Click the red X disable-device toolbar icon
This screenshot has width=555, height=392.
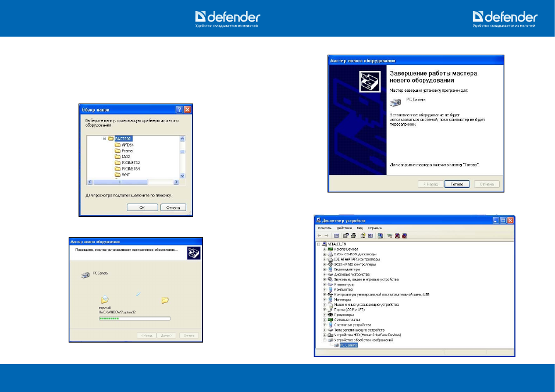(397, 236)
